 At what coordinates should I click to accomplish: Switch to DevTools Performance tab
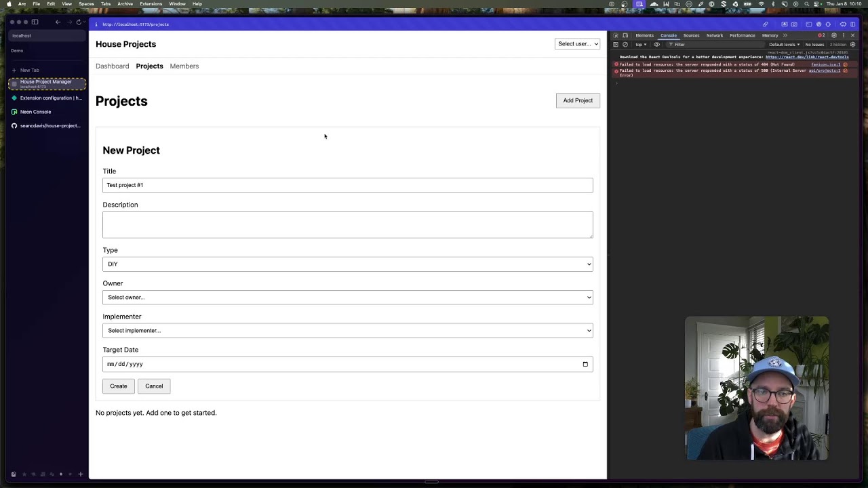(x=743, y=35)
